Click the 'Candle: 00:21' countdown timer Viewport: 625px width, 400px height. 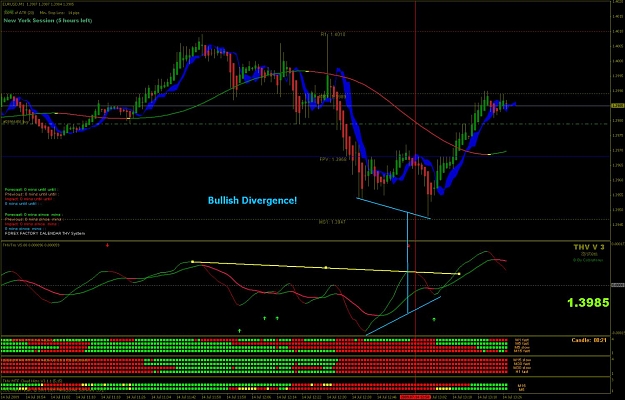589,340
